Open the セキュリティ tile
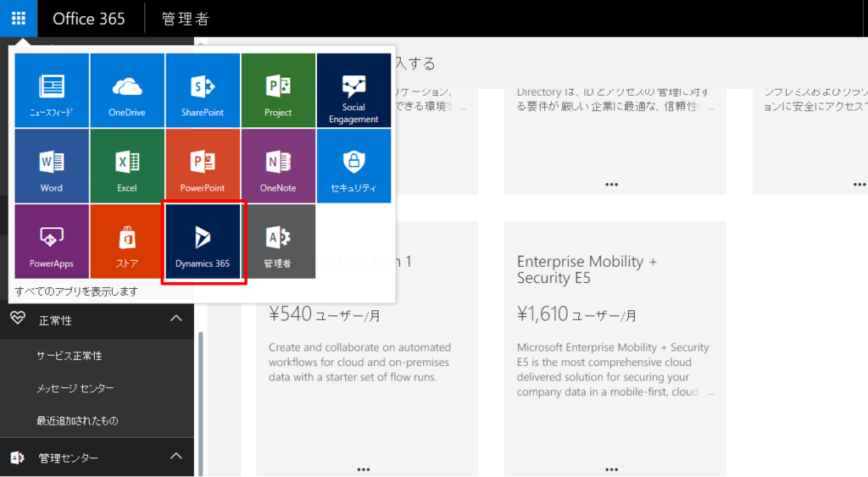 353,166
